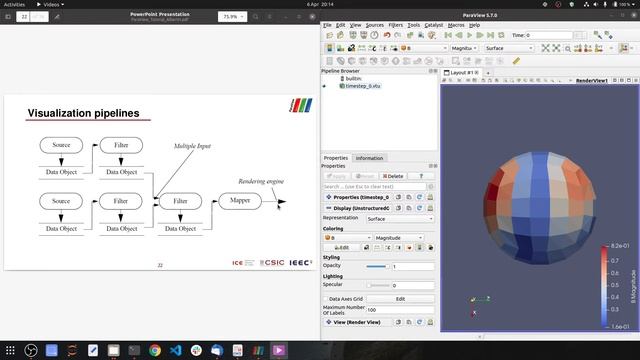Screen dimensions: 640x360
Task: Click the page number field in PDF viewer
Action: [x=24, y=17]
